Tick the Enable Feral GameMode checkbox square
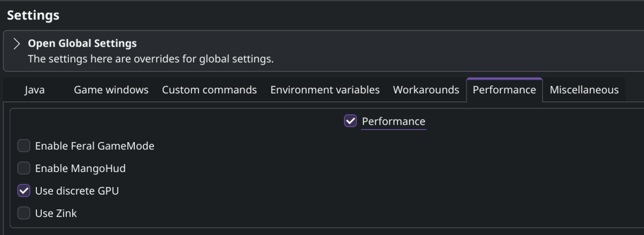This screenshot has width=644, height=235. 24,146
